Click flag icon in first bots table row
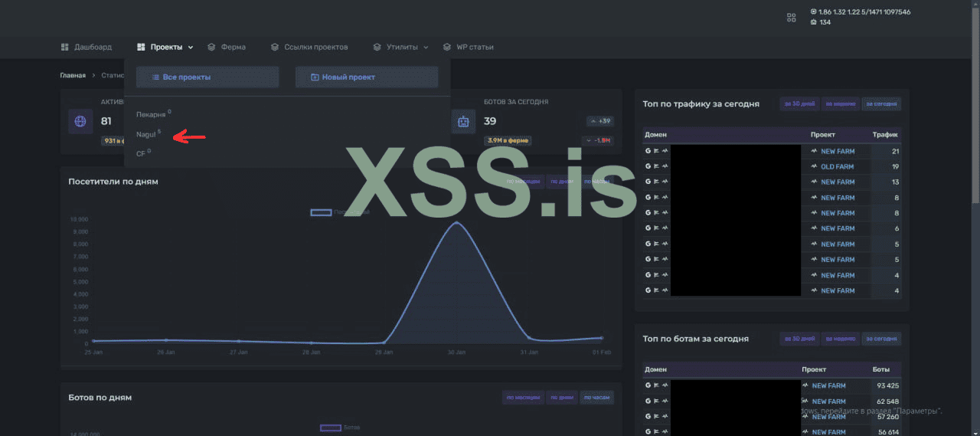The height and width of the screenshot is (436, 980). (657, 385)
